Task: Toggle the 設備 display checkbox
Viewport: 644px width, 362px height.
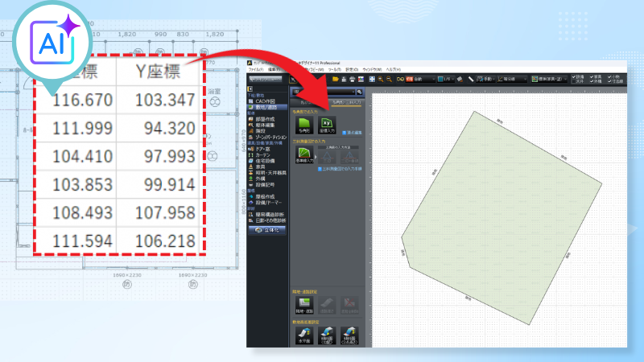Action: (x=574, y=76)
